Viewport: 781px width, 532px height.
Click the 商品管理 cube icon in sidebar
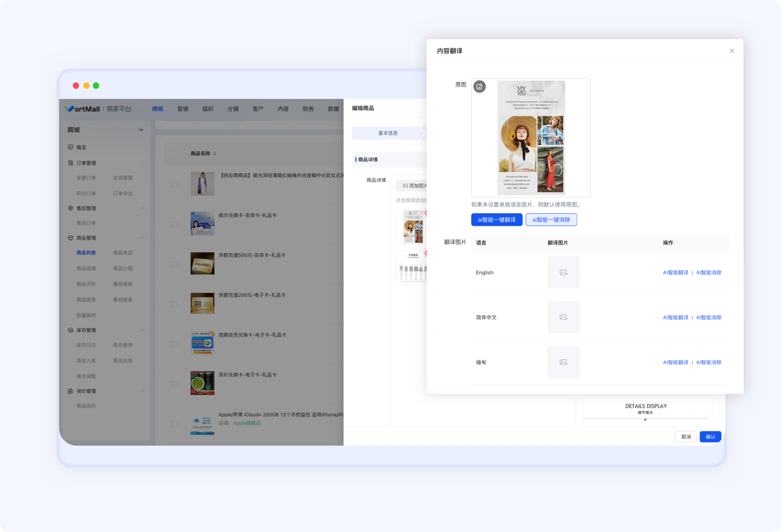(70, 238)
